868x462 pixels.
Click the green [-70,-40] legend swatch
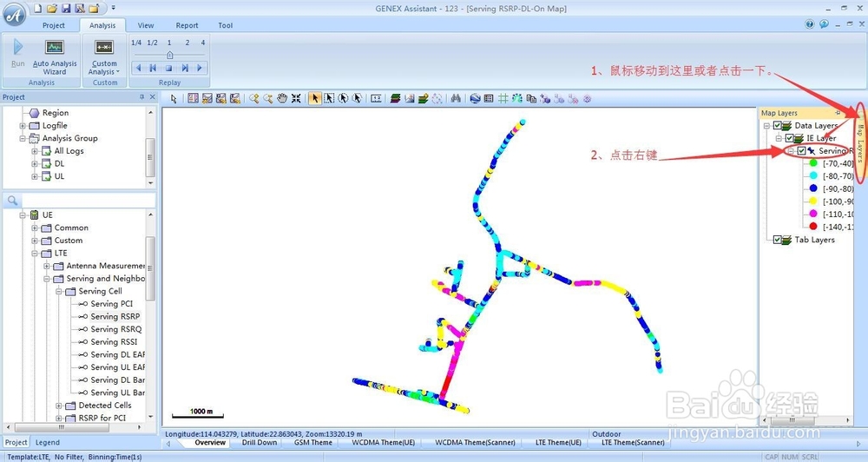pos(813,163)
